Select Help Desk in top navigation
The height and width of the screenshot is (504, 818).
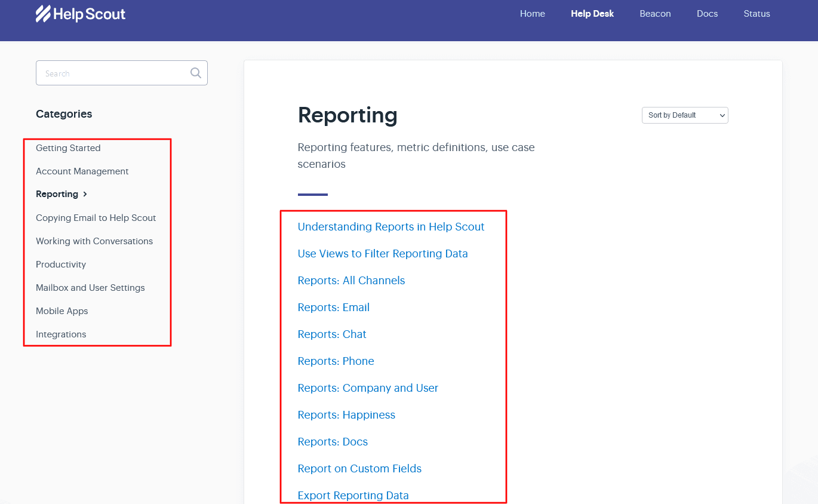[x=592, y=14]
